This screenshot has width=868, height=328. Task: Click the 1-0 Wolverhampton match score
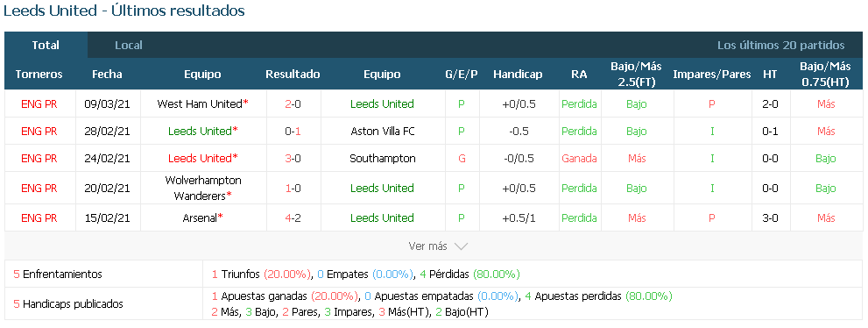[293, 188]
